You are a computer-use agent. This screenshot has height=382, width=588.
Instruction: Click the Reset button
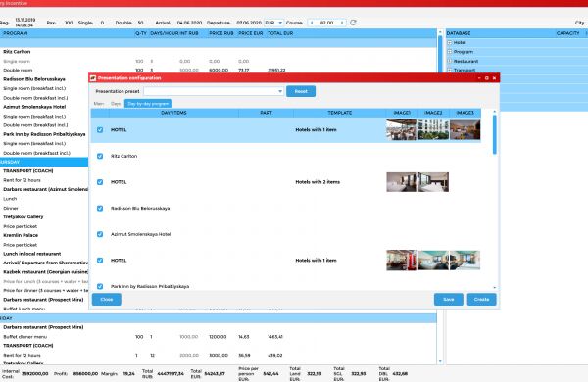tap(301, 91)
